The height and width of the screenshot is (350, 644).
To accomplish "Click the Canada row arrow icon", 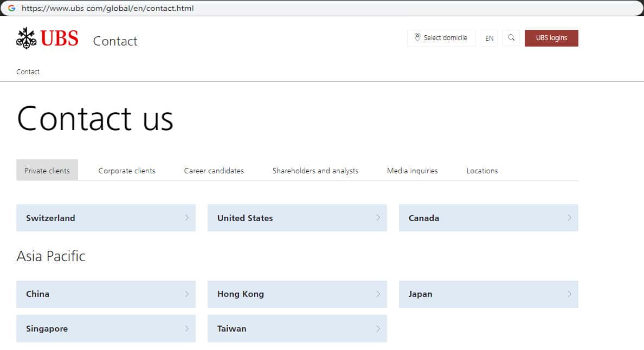I will click(569, 218).
